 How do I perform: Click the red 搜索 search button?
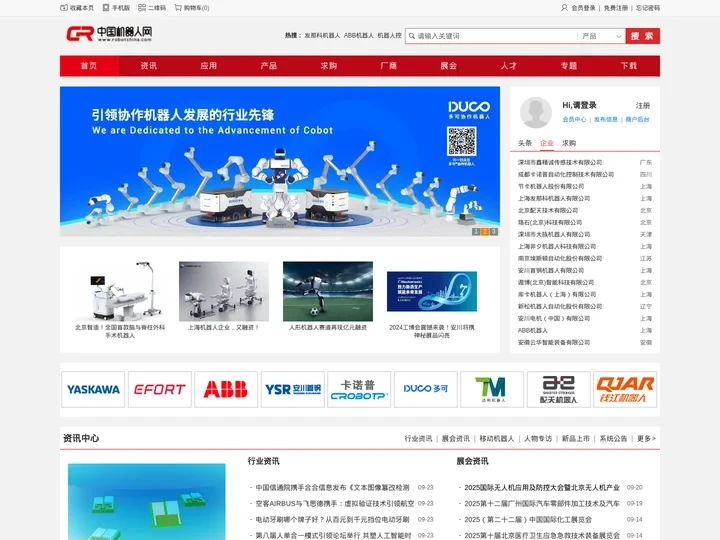pos(642,36)
